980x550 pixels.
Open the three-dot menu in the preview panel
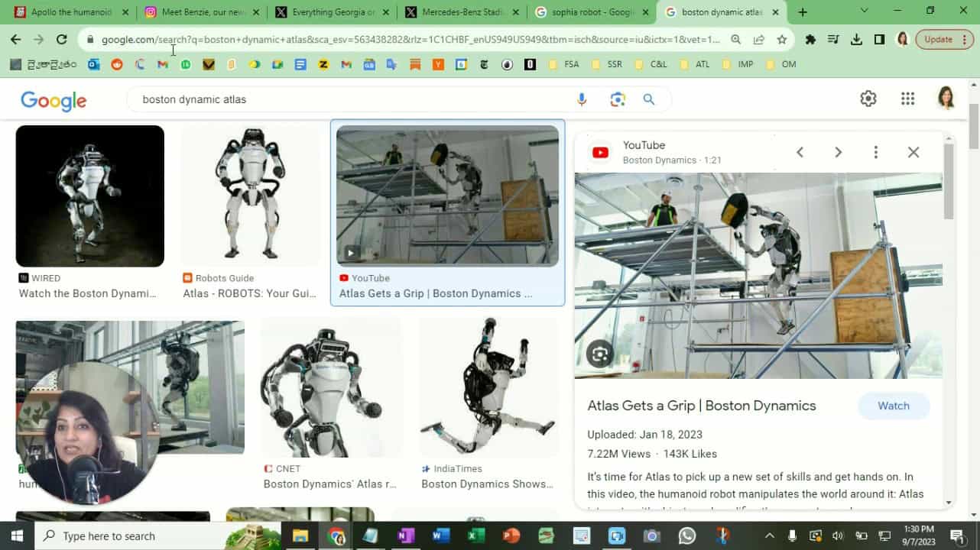pyautogui.click(x=876, y=152)
